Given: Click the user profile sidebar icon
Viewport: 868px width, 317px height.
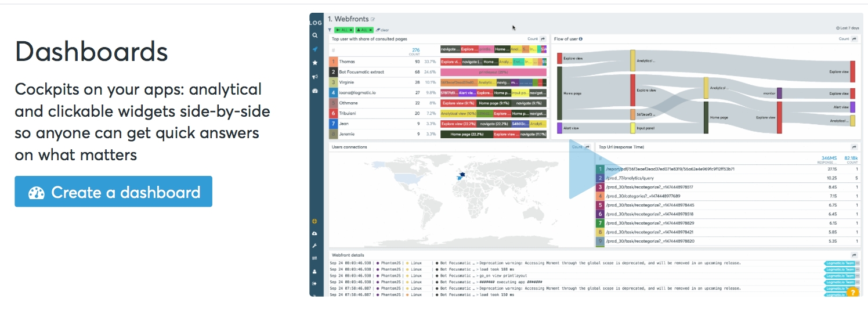Looking at the screenshot, I should tap(315, 271).
